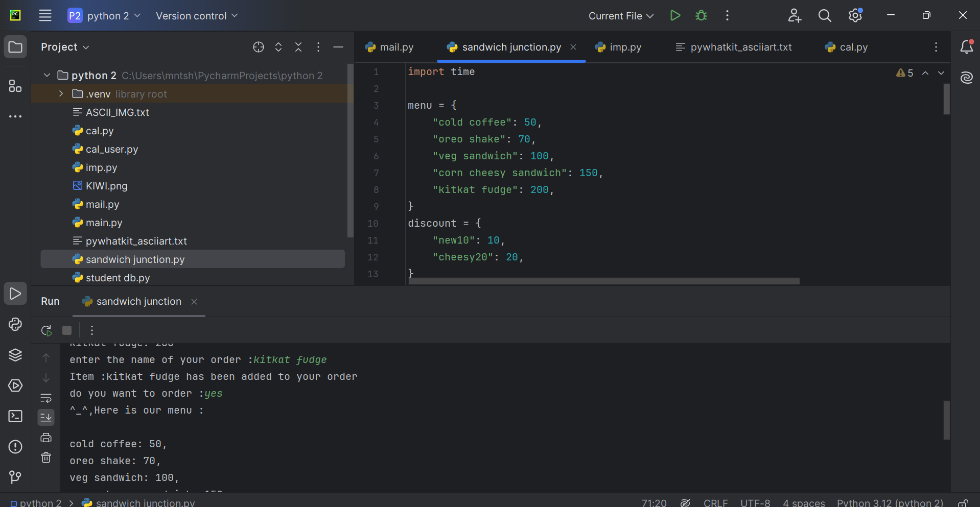The height and width of the screenshot is (507, 980).
Task: Open Notifications bell icon
Action: click(x=966, y=47)
